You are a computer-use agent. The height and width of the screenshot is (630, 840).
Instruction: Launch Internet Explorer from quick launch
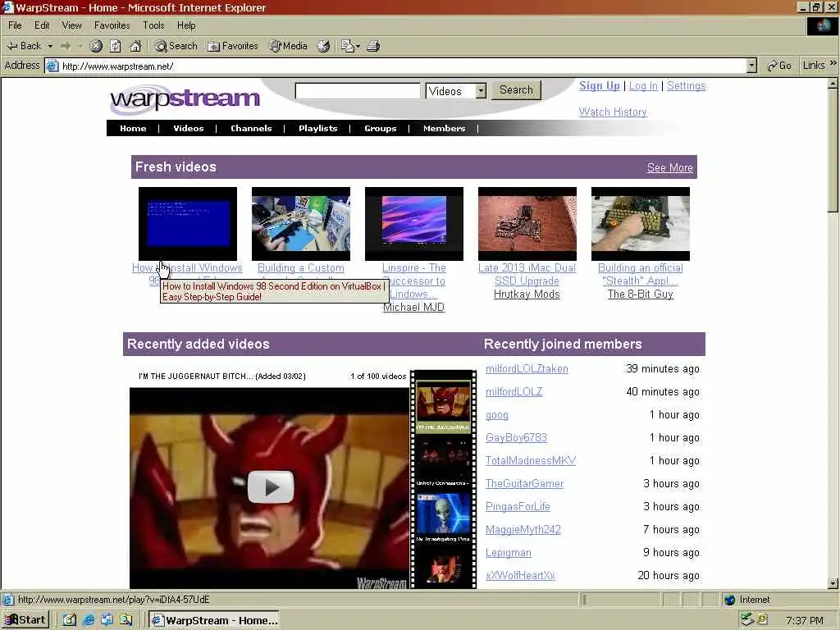89,620
